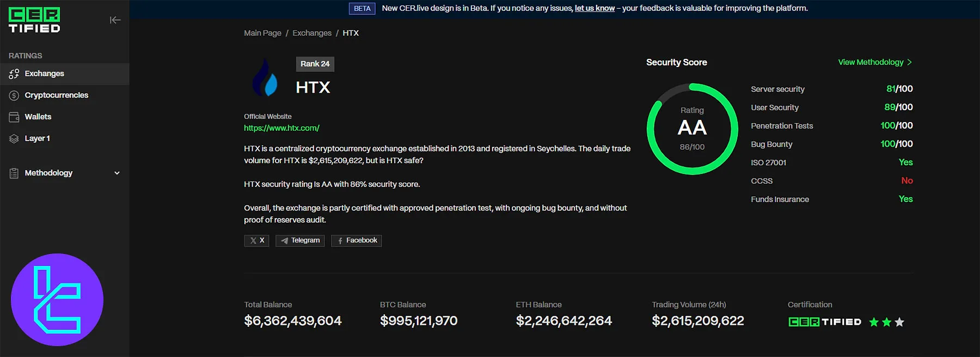The image size is (980, 357).
Task: Open the Methodology menu item
Action: pos(65,173)
